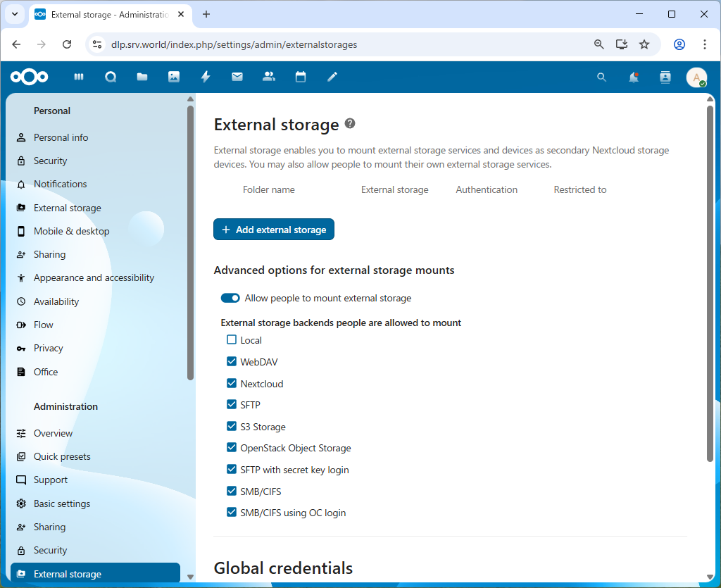Screen dimensions: 721x588
Task: Open personal Security settings
Action: click(x=95, y=161)
